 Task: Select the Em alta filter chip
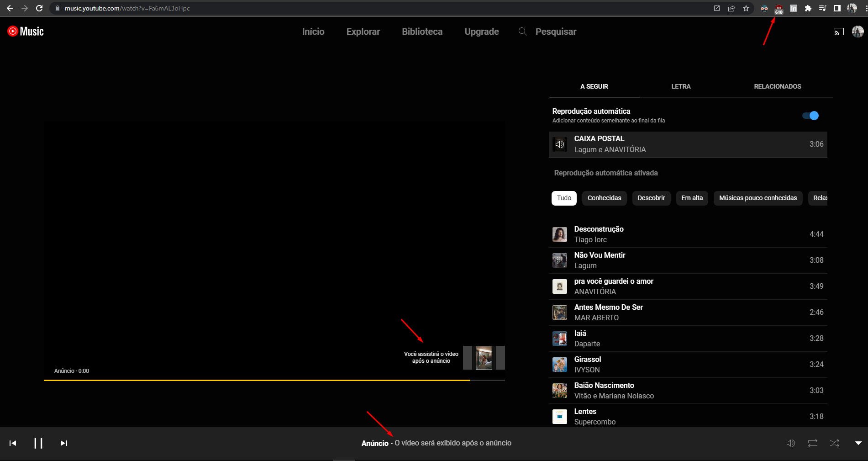692,198
